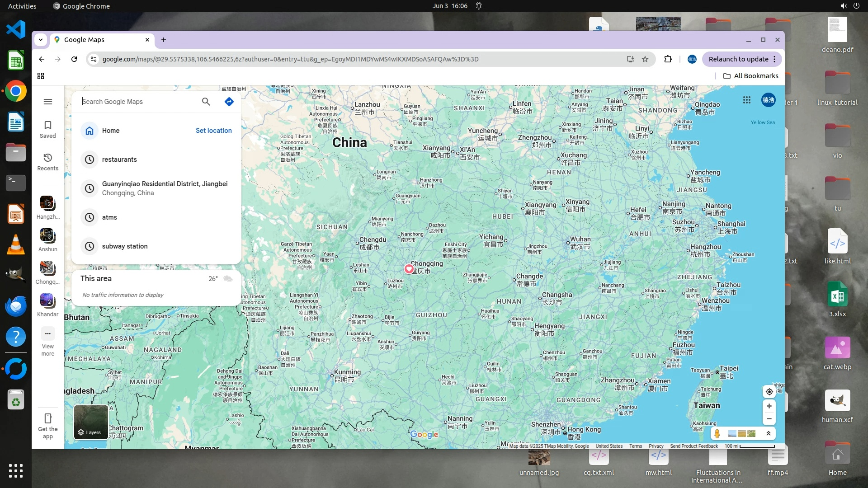The width and height of the screenshot is (868, 488).
Task: Click the blue Directions arrow icon
Action: pyautogui.click(x=229, y=102)
